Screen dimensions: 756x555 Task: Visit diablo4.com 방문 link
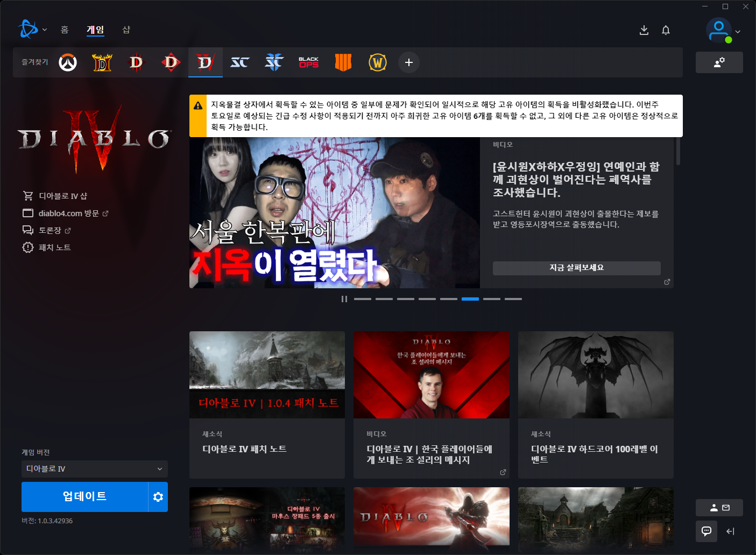[x=66, y=213]
